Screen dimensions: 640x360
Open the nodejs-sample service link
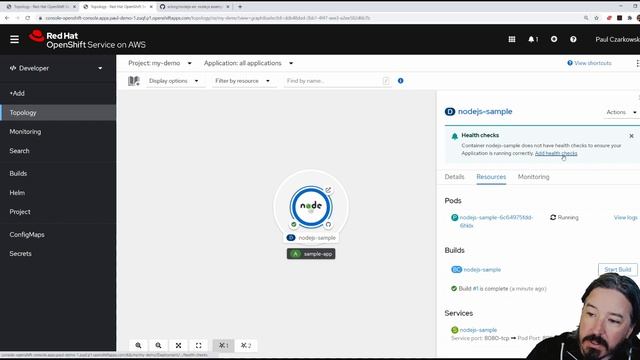coord(478,330)
